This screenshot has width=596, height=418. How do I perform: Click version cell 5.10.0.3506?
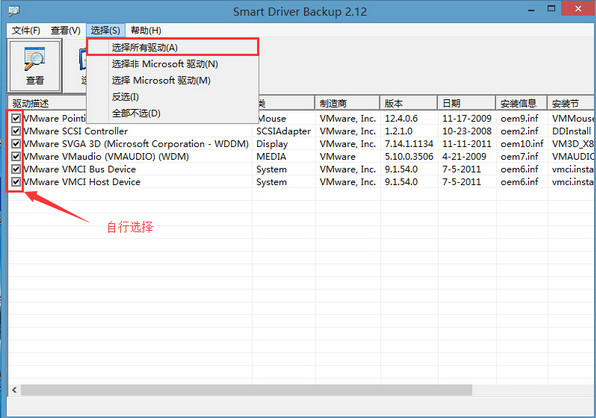coord(409,156)
